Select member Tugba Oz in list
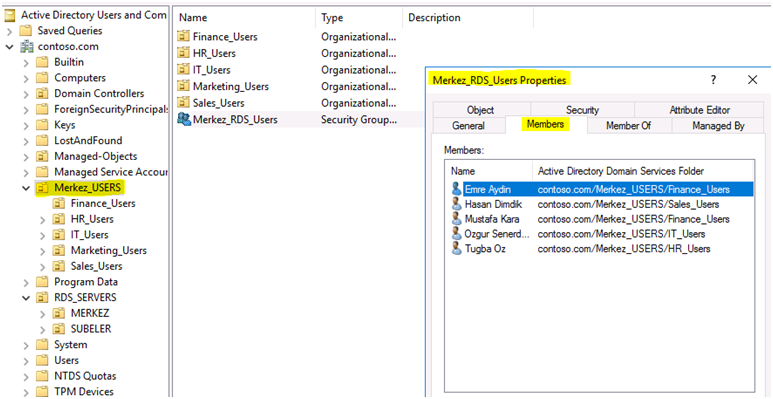The image size is (773, 399). 485,249
